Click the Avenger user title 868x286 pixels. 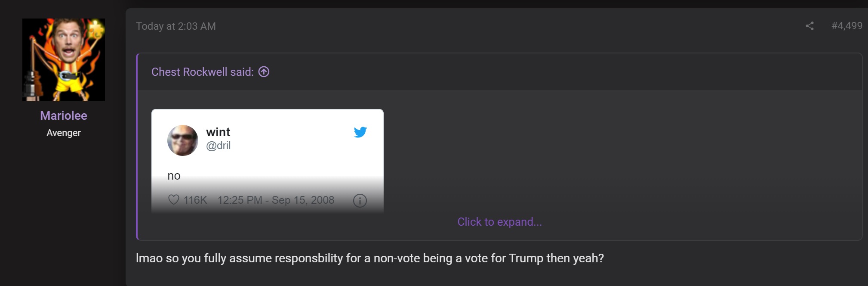64,133
